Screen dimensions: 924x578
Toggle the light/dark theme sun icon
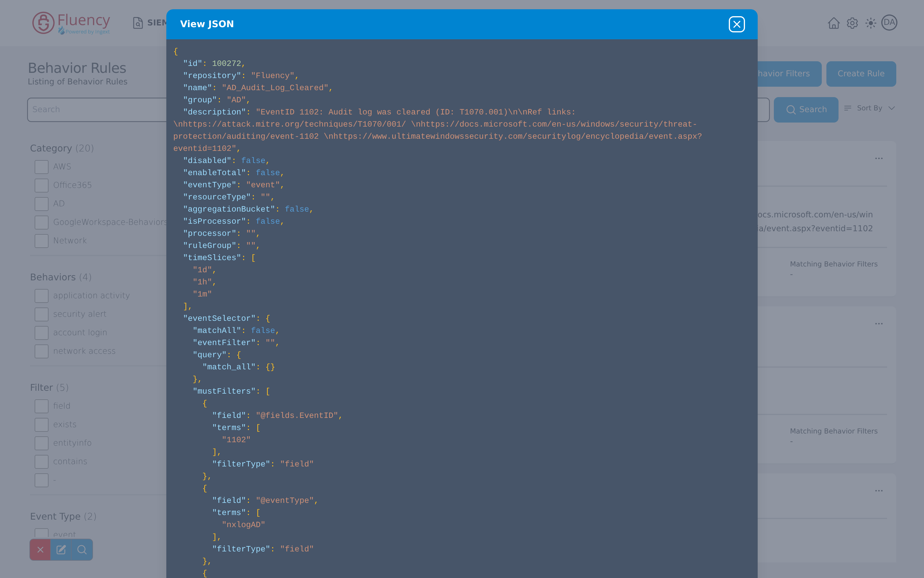pyautogui.click(x=871, y=23)
